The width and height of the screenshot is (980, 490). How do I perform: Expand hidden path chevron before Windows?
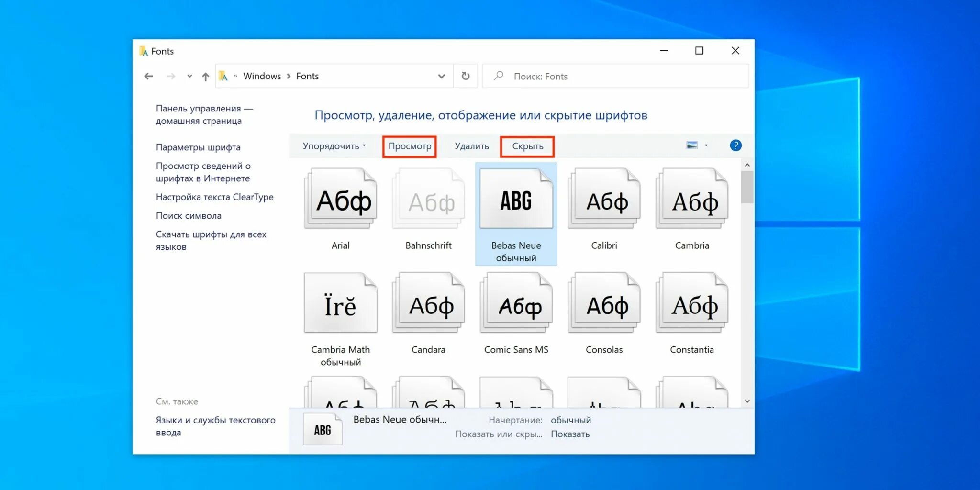[x=235, y=76]
